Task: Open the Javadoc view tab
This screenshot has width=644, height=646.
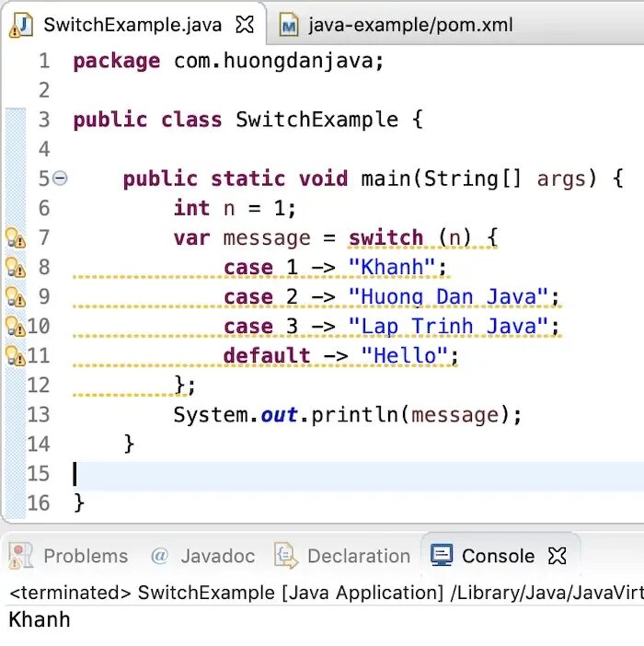Action: click(202, 556)
